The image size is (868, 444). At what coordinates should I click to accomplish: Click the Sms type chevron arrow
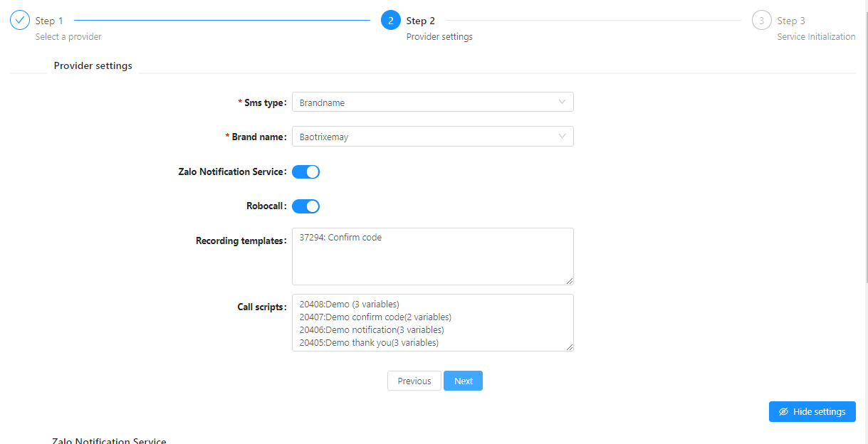562,102
